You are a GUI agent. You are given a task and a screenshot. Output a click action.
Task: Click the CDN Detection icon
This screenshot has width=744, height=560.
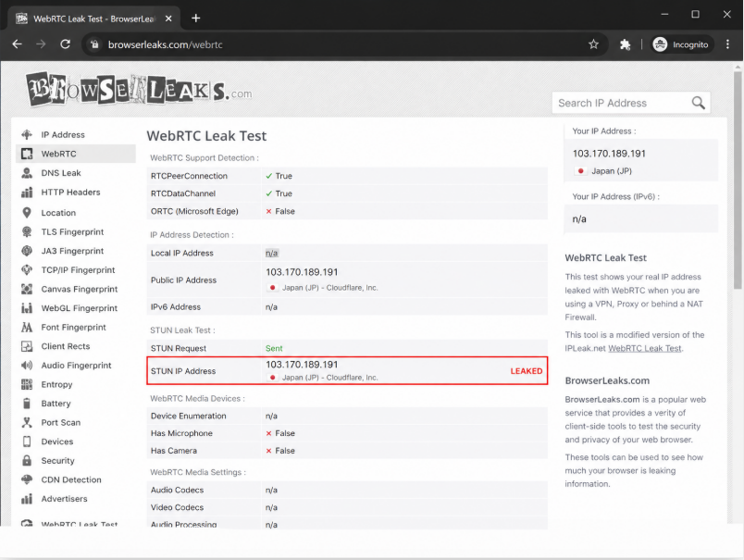pos(27,479)
